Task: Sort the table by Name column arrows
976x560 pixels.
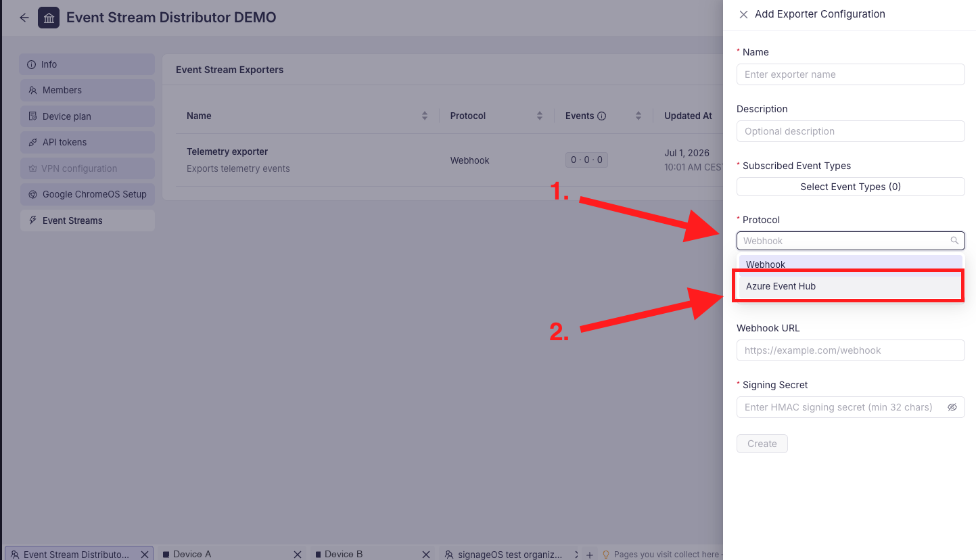Action: pyautogui.click(x=425, y=116)
